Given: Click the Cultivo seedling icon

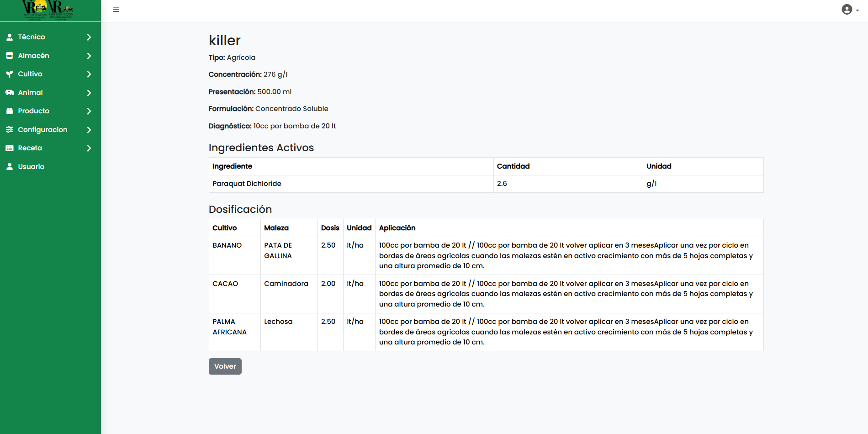Looking at the screenshot, I should (x=10, y=74).
